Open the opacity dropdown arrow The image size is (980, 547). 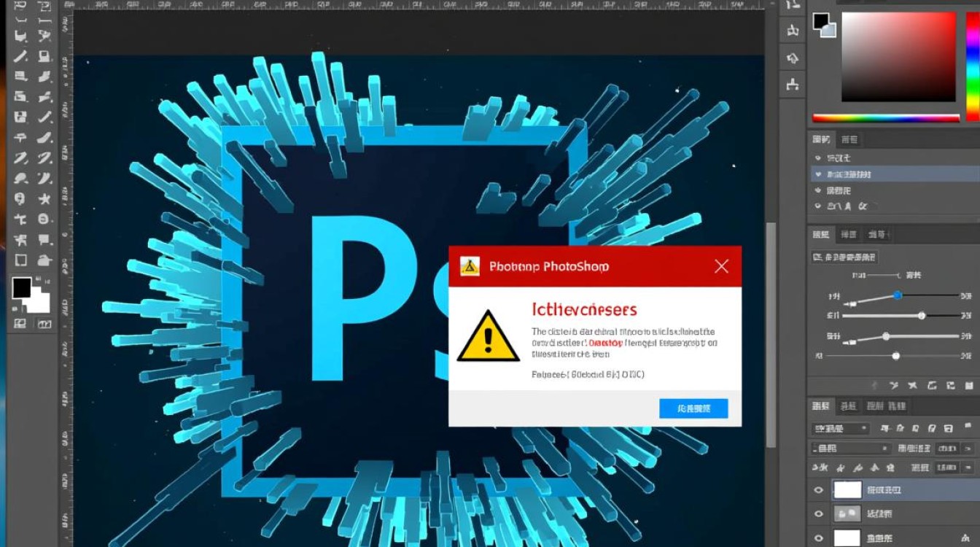coord(968,448)
